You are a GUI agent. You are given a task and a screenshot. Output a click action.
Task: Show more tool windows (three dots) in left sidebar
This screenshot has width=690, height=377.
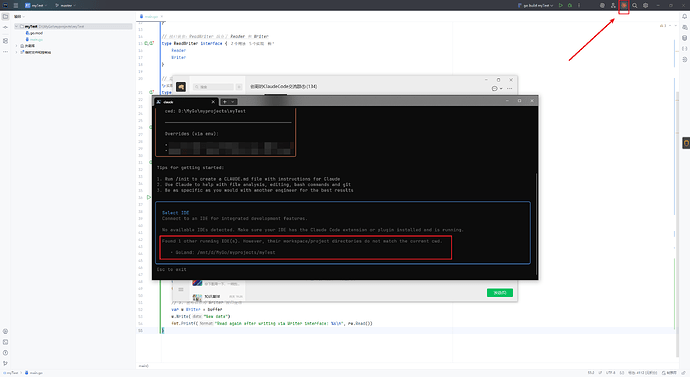tap(5, 51)
